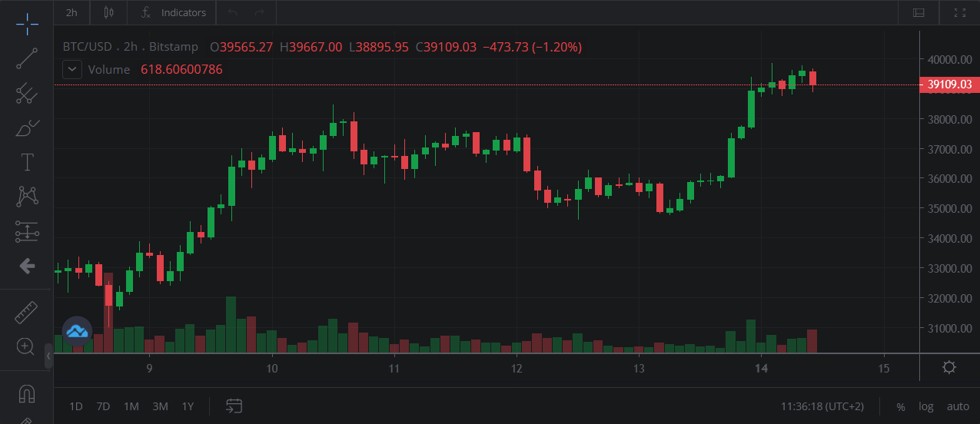This screenshot has height=424, width=980.
Task: Set date range to 1M
Action: pos(131,406)
